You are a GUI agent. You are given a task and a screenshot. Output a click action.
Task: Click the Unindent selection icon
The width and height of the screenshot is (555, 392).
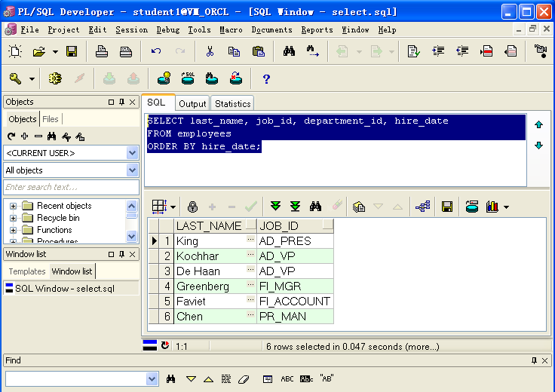click(x=462, y=52)
